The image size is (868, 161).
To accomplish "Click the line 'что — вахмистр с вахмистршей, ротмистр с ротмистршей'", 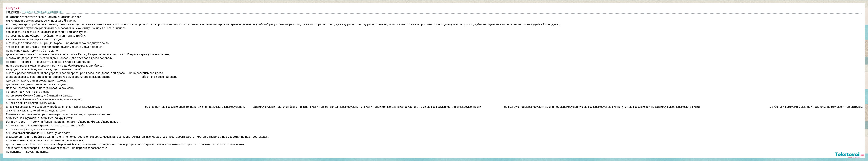I will (45, 125).
